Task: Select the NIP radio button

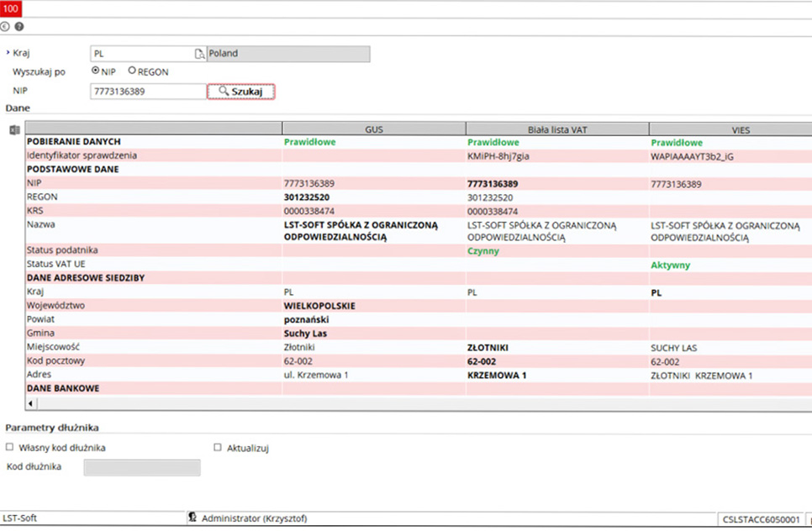Action: [x=95, y=71]
